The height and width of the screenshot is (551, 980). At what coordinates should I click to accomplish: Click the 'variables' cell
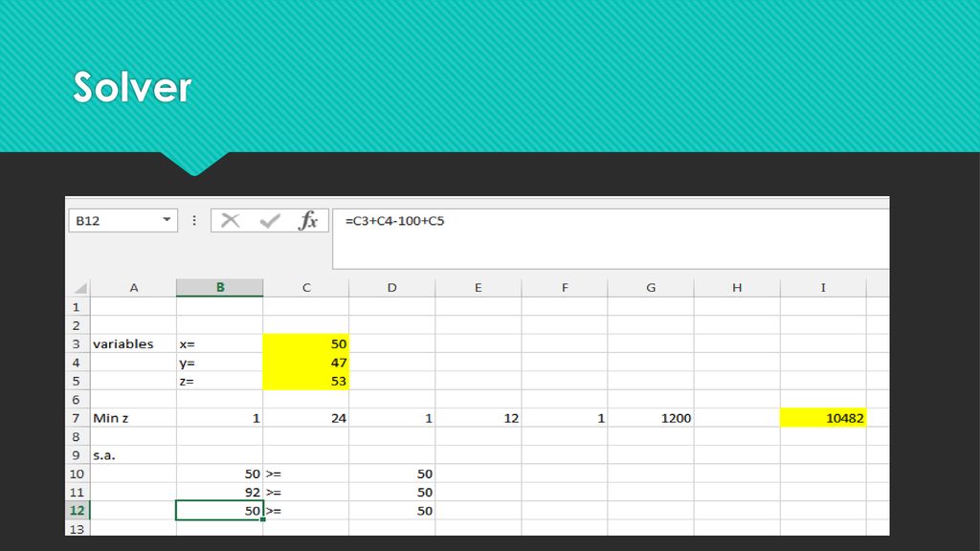pyautogui.click(x=133, y=343)
